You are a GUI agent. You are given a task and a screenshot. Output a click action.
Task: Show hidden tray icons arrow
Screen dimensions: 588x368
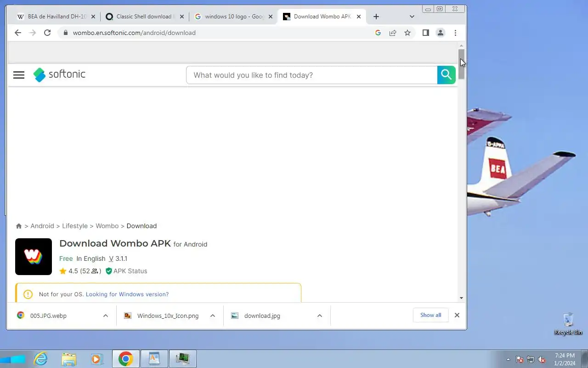point(508,359)
